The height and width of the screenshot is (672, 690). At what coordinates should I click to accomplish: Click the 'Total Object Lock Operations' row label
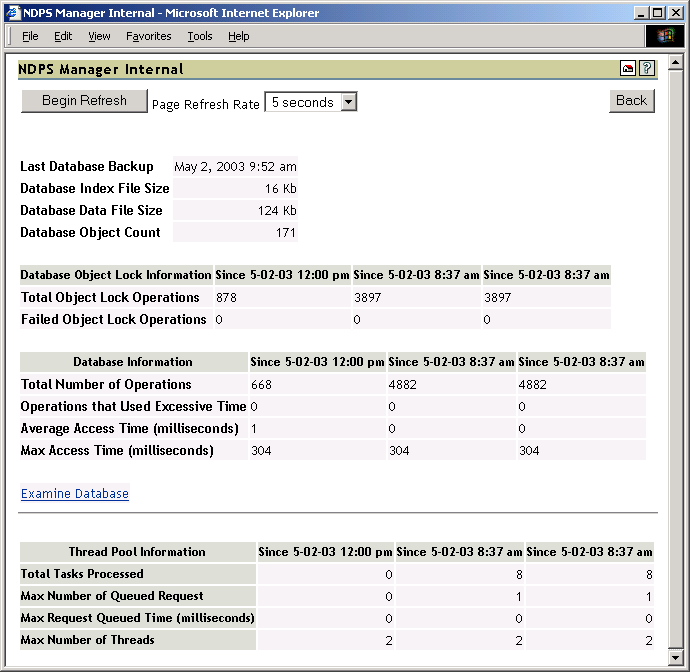click(x=110, y=297)
